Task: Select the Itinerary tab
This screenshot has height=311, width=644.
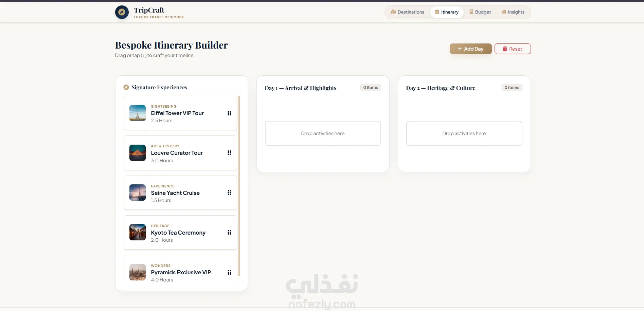Action: (x=447, y=12)
